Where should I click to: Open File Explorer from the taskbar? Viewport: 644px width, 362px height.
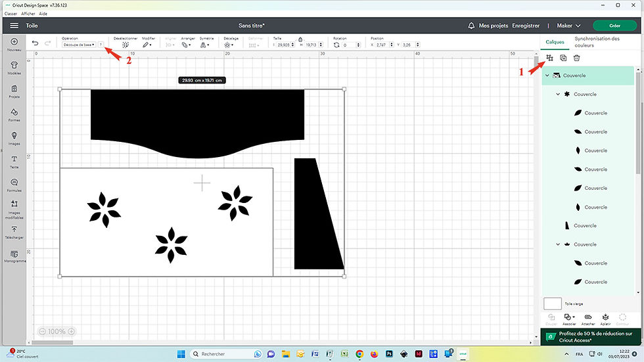pos(286,354)
